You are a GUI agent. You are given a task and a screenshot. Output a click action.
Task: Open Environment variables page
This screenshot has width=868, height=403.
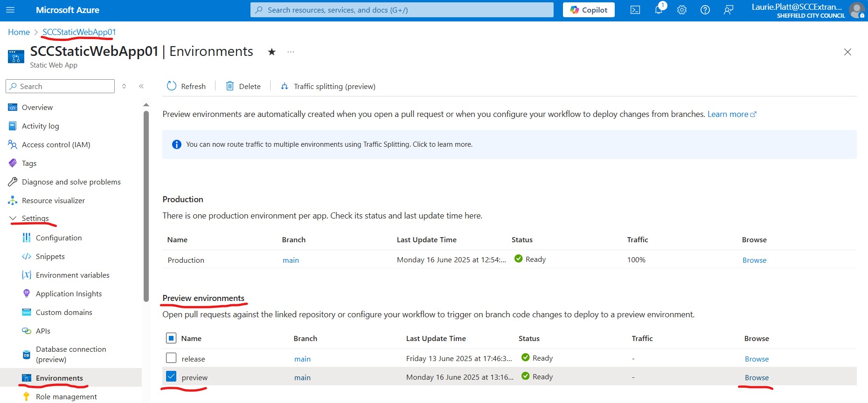point(73,275)
